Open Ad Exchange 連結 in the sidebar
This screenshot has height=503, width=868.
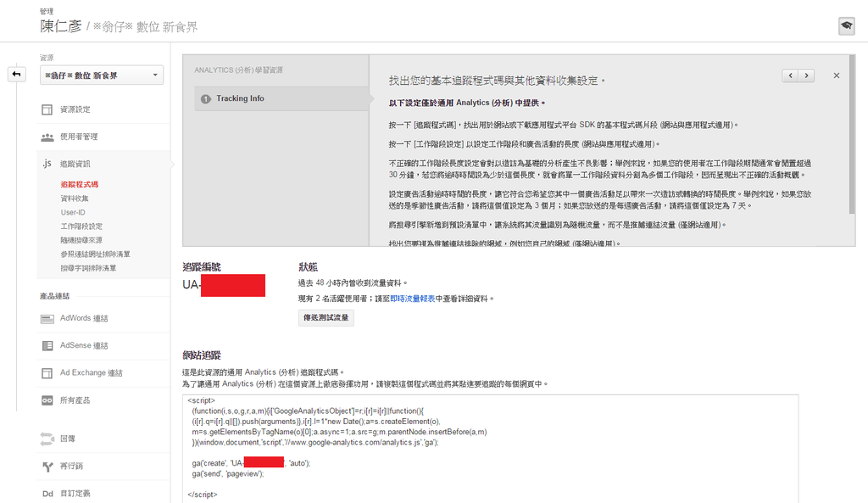(x=92, y=373)
